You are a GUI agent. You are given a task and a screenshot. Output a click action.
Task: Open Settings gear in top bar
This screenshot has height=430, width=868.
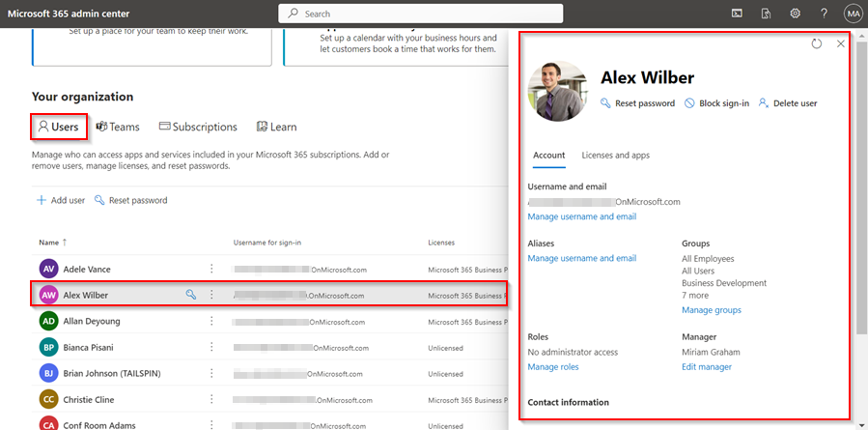coord(796,14)
